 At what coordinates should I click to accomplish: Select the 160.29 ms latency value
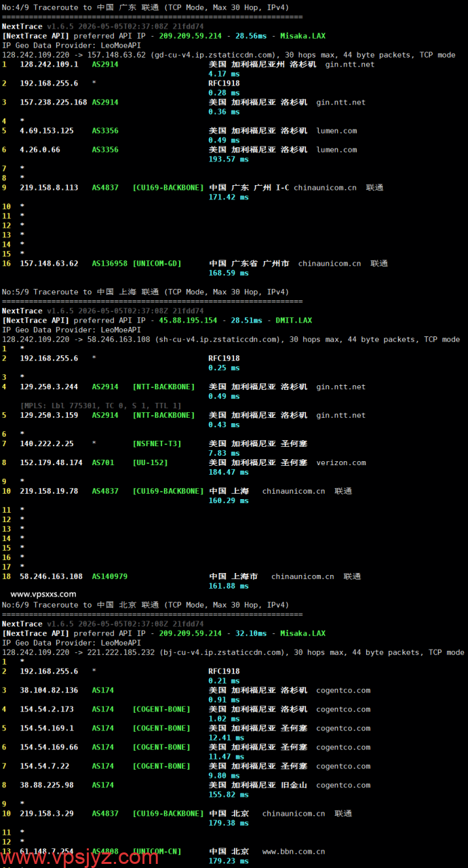point(229,501)
